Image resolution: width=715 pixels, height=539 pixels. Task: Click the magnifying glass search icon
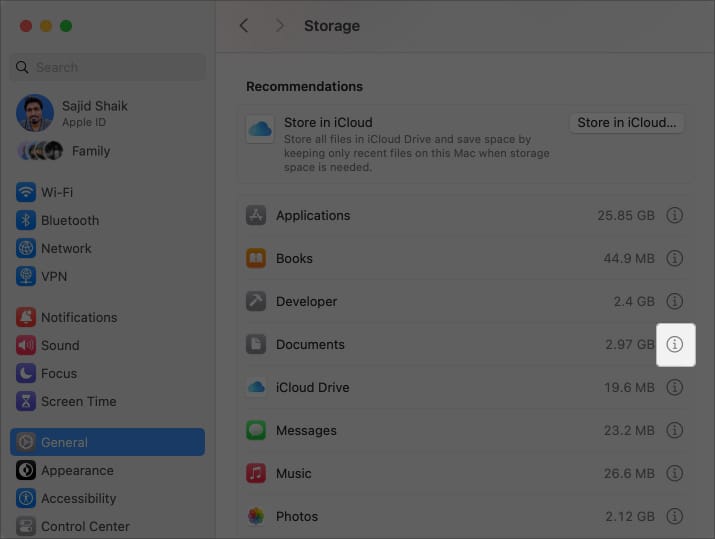click(x=22, y=67)
